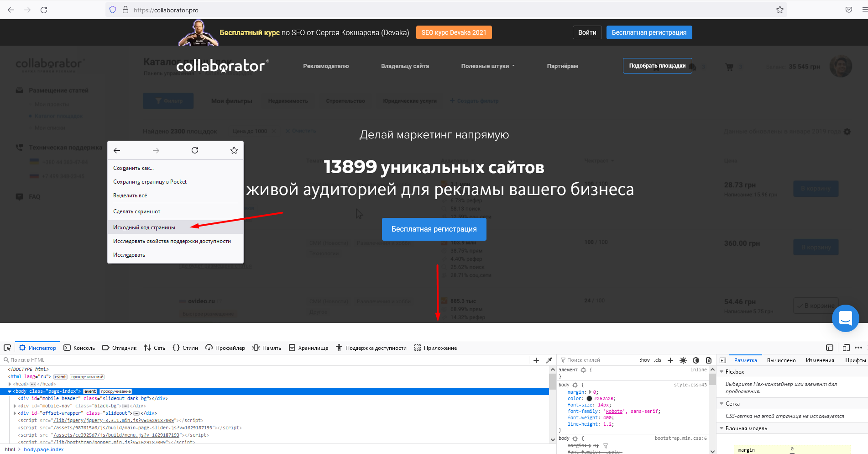
Task: Select 'Исходный код страницы' in context menu
Action: [144, 227]
